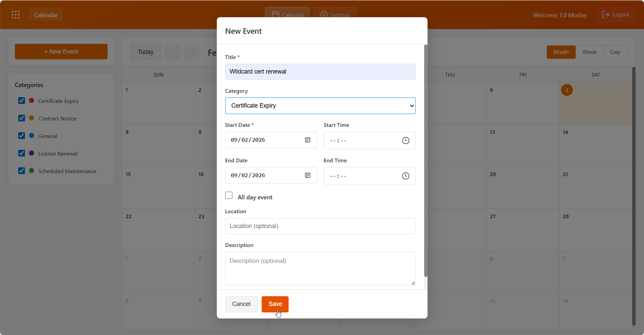Image resolution: width=644 pixels, height=335 pixels.
Task: Open the End Time clock picker
Action: 406,176
